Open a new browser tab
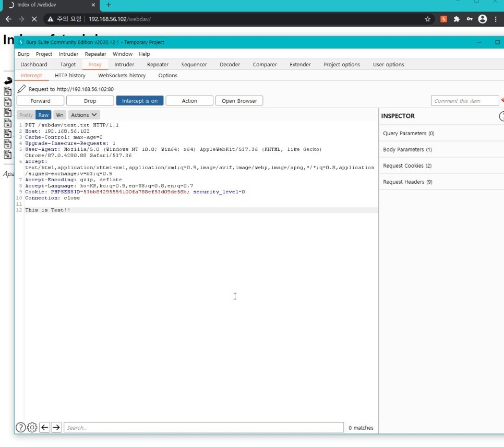This screenshot has height=447, width=504. tap(109, 5)
